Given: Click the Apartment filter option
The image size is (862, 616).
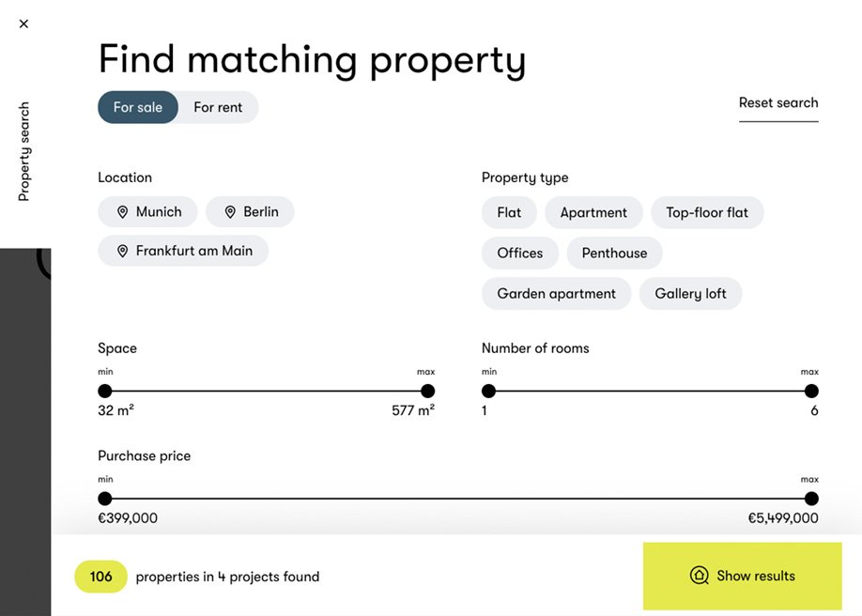Looking at the screenshot, I should (x=593, y=212).
